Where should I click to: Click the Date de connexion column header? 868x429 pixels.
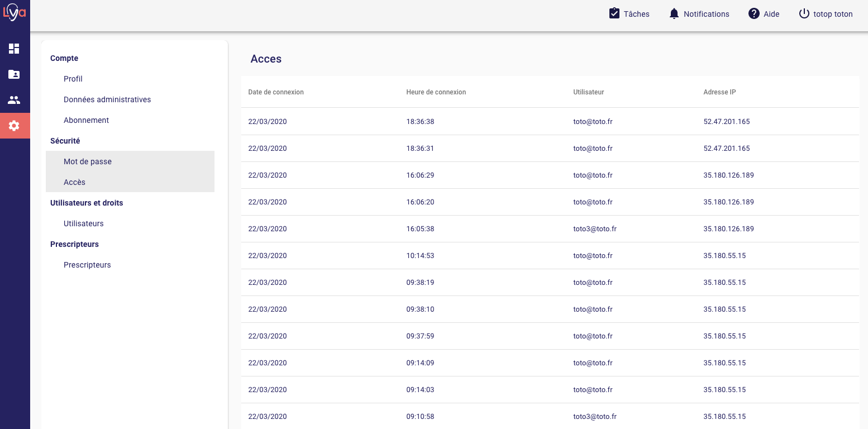tap(276, 92)
